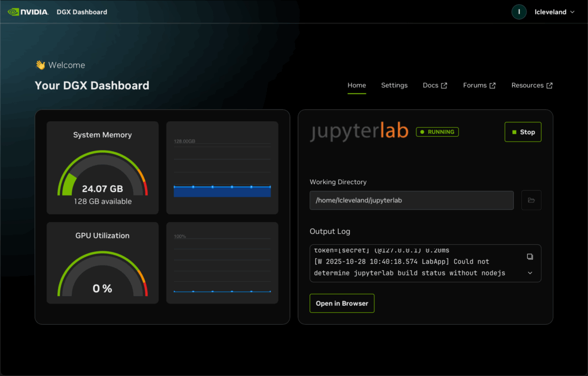This screenshot has height=376, width=588.
Task: Click the user avatar circle icon
Action: coord(519,11)
